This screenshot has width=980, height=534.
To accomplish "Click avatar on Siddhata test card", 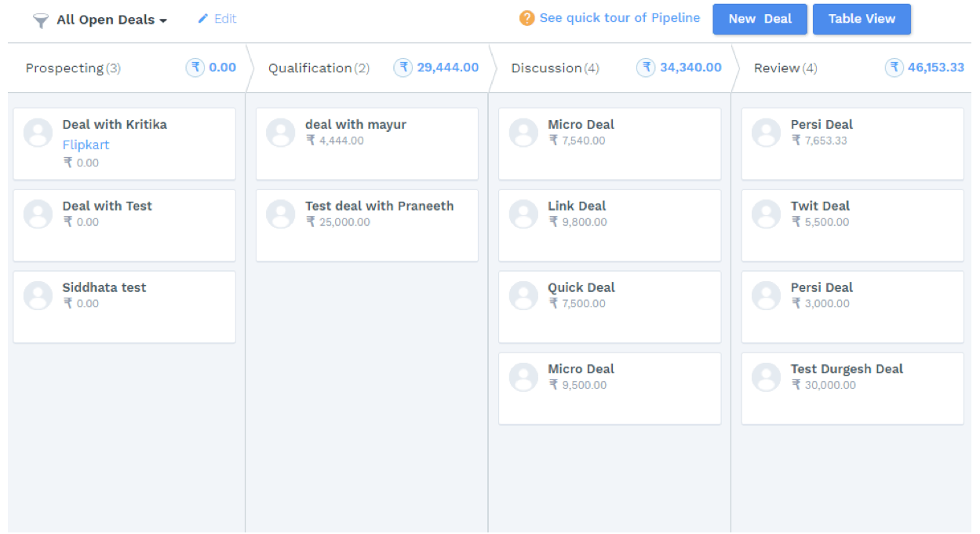I will pyautogui.click(x=38, y=296).
